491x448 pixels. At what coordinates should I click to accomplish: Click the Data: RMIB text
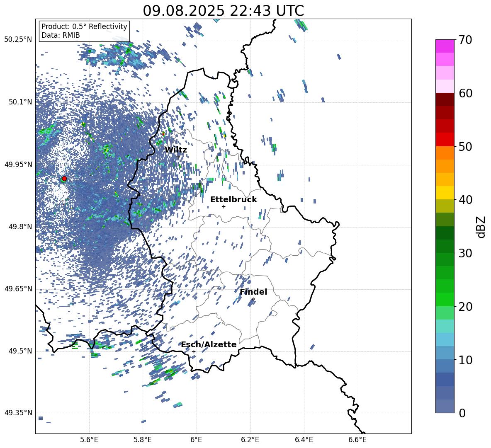[61, 35]
